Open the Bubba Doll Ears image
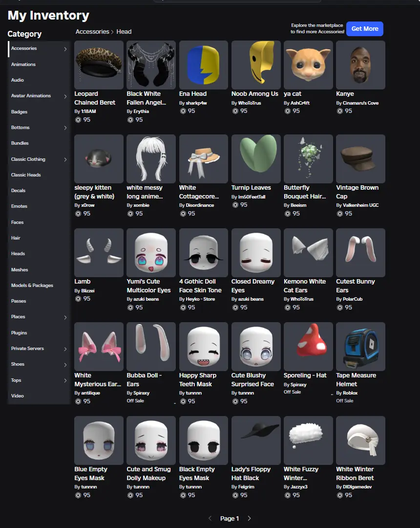This screenshot has height=528, width=420. coord(151,347)
